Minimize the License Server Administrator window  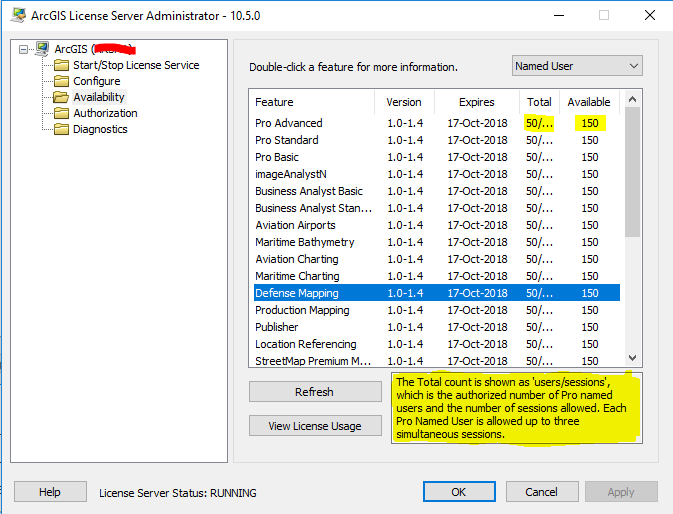coord(558,15)
